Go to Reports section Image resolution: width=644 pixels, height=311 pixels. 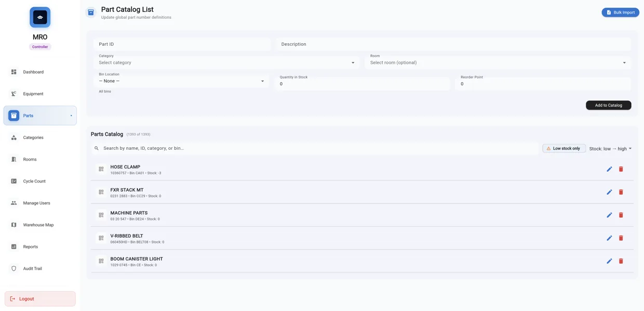tap(40, 247)
